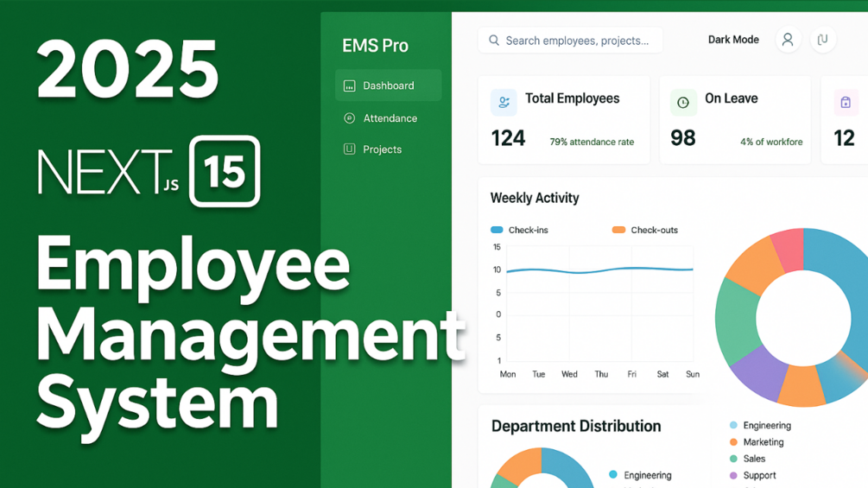Select Sales in the department legend

[x=747, y=459]
